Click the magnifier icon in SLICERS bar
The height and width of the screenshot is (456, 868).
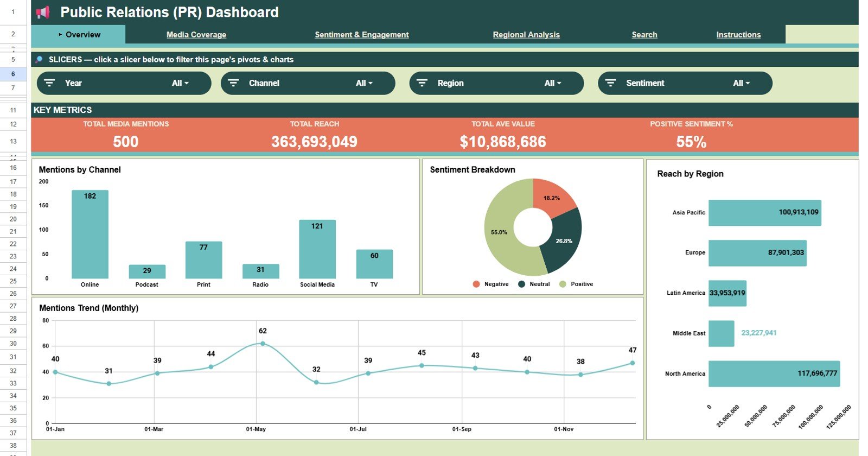tap(39, 60)
